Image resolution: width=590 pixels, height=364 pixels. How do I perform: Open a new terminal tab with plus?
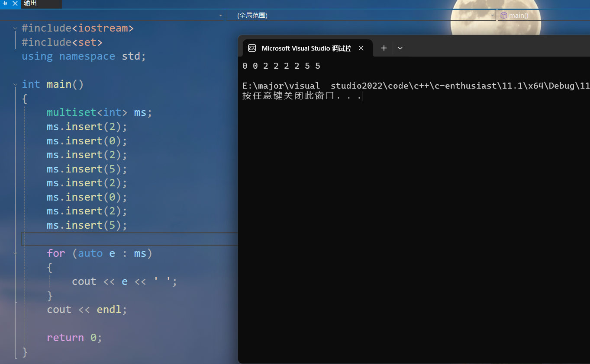pos(384,48)
